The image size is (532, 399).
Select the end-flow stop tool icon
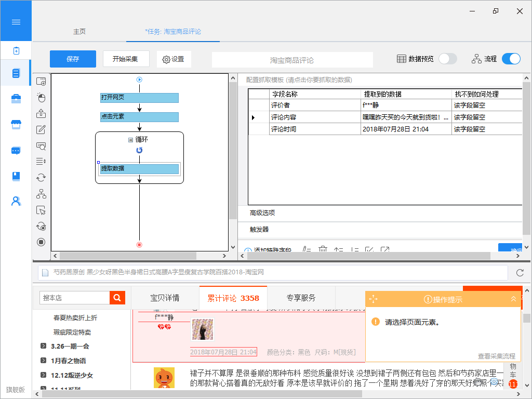pos(41,242)
